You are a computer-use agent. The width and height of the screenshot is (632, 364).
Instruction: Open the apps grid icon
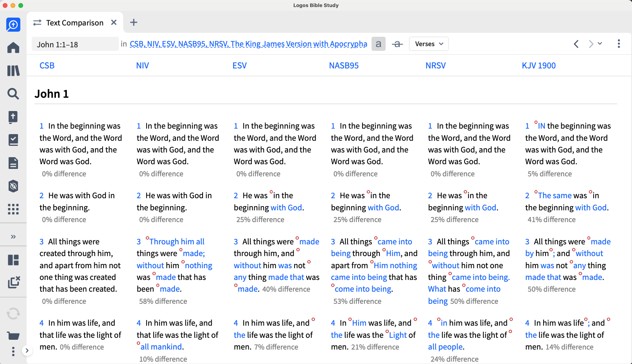tap(13, 209)
